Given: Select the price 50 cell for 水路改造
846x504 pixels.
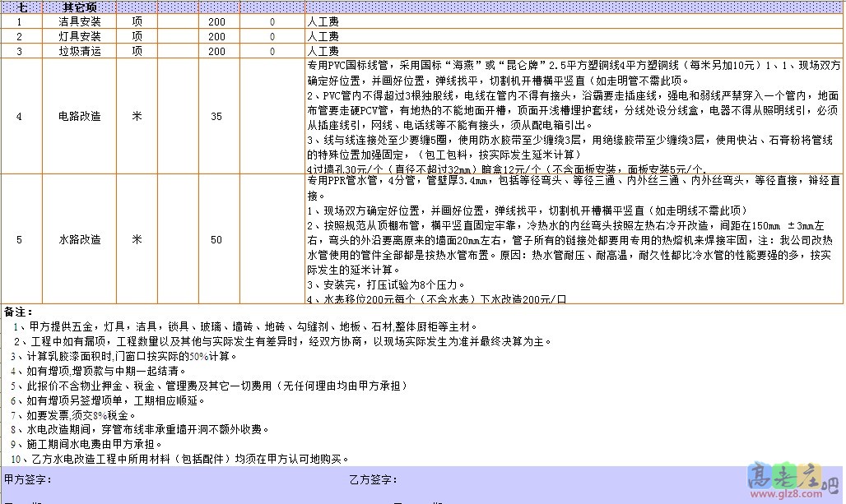Looking at the screenshot, I should pyautogui.click(x=216, y=239).
